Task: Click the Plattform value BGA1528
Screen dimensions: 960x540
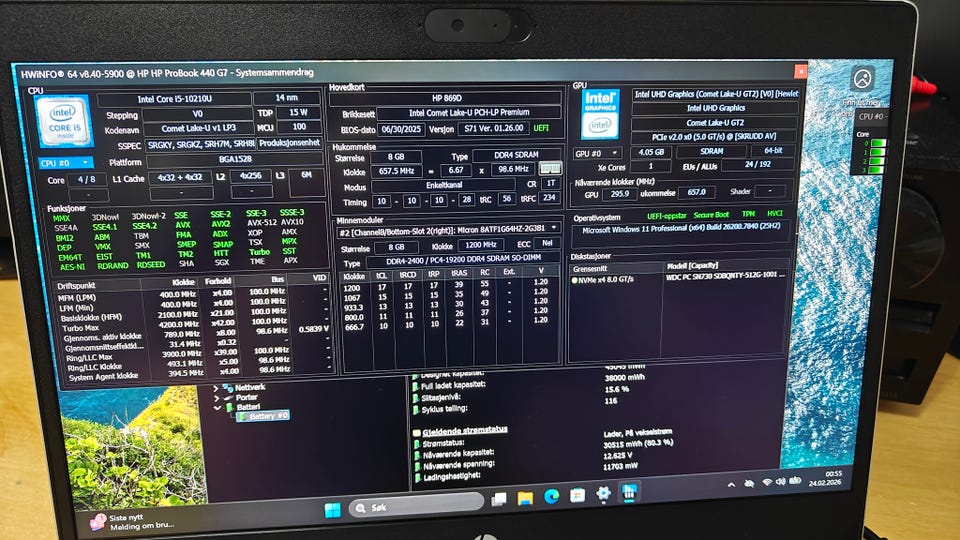Action: click(234, 159)
